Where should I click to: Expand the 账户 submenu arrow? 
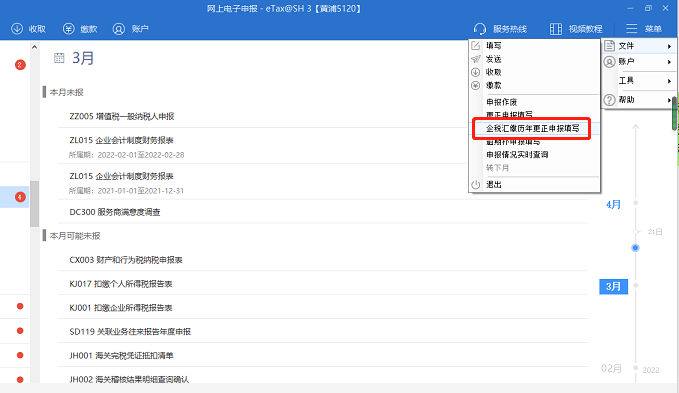pos(669,62)
